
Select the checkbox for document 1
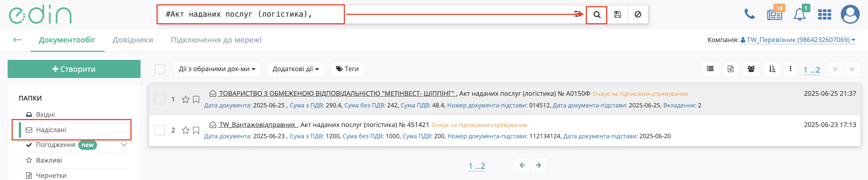[160, 99]
